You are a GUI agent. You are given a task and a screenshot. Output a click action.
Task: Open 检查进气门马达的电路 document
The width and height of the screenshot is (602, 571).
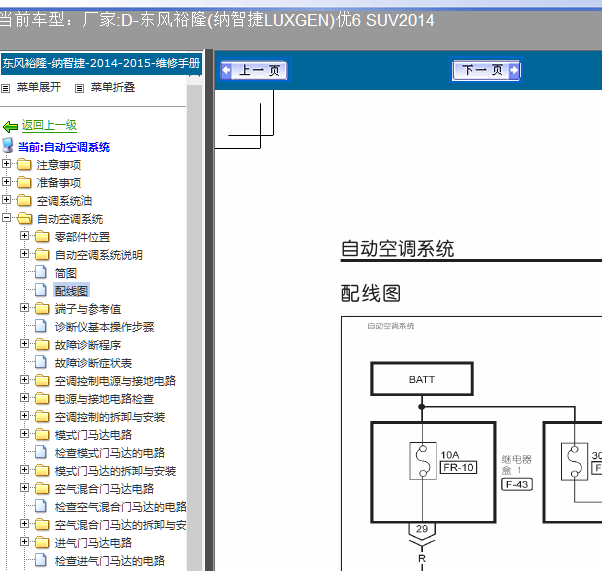click(x=110, y=561)
